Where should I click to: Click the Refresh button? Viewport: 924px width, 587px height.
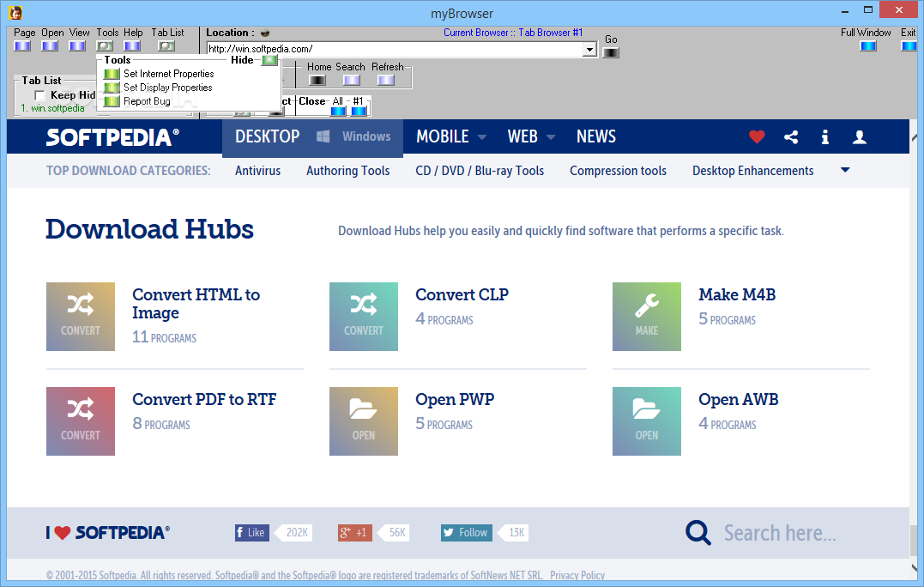click(x=386, y=80)
